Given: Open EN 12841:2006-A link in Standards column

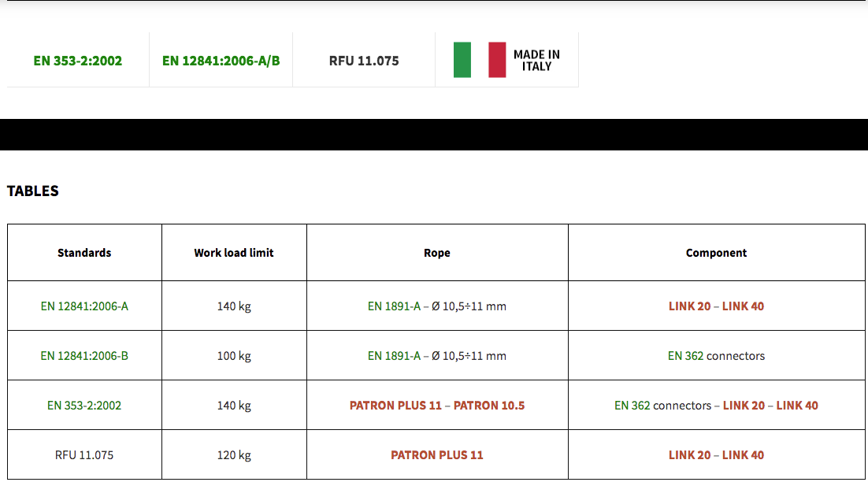Looking at the screenshot, I should click(84, 306).
